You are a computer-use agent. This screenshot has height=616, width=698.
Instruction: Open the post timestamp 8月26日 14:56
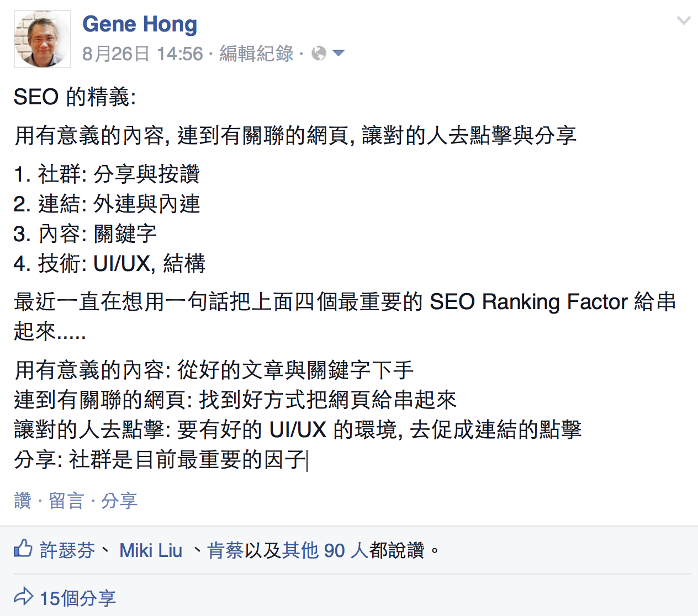click(142, 54)
